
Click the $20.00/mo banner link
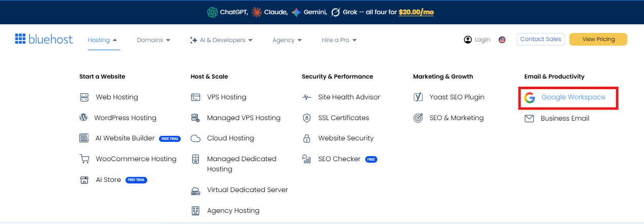(416, 12)
